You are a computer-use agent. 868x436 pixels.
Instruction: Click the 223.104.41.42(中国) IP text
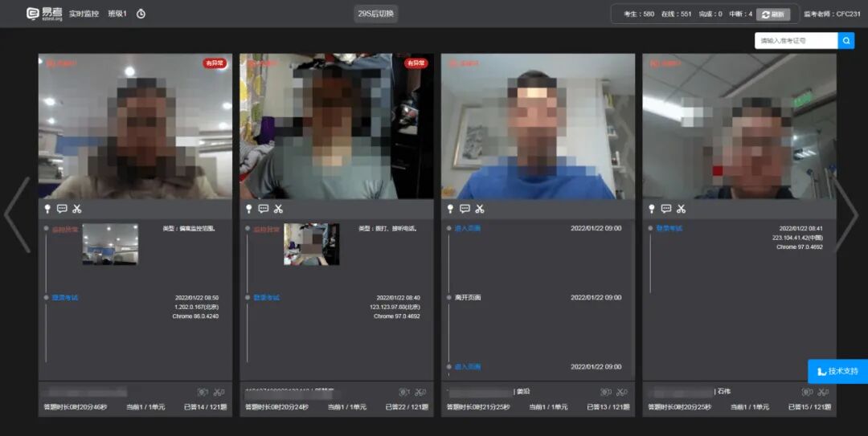click(x=798, y=238)
